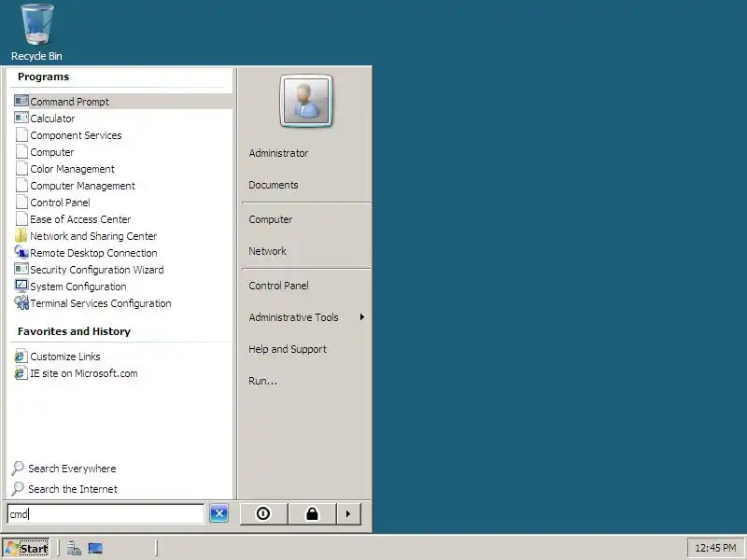
Task: Select Network and Sharing Center entry
Action: pyautogui.click(x=93, y=236)
